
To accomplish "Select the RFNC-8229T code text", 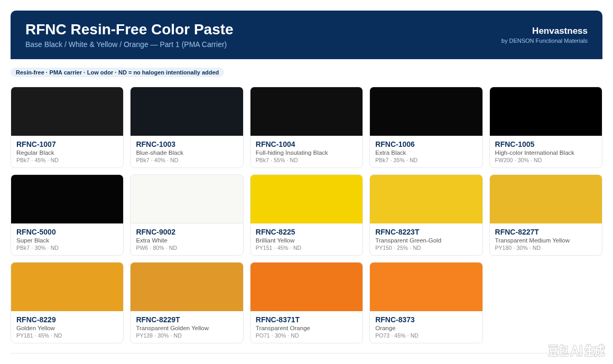I will pyautogui.click(x=158, y=320).
